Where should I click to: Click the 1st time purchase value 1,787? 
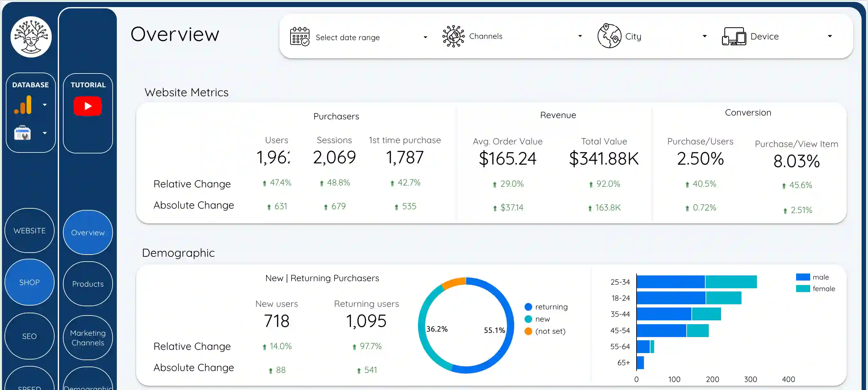click(405, 157)
